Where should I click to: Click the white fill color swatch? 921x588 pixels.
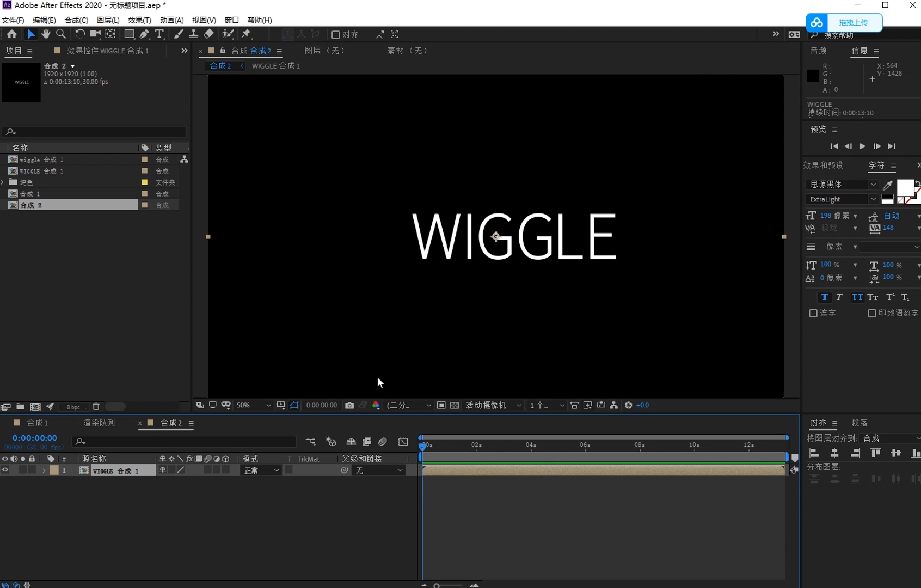click(x=904, y=187)
